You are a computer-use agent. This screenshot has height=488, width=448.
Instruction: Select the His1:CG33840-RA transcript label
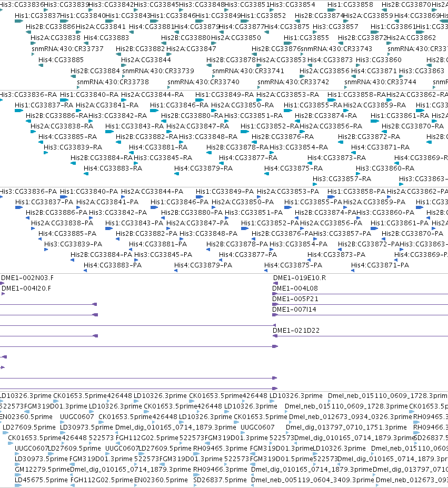pos(89,95)
